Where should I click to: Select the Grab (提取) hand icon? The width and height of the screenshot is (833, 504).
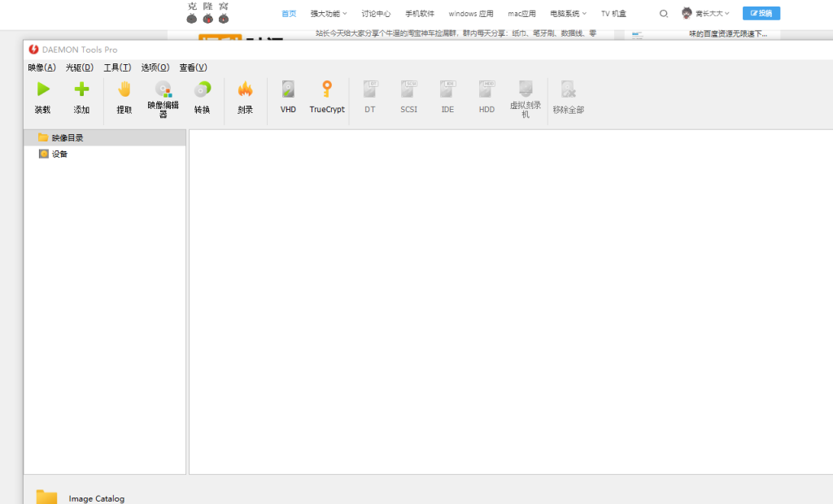pyautogui.click(x=124, y=89)
